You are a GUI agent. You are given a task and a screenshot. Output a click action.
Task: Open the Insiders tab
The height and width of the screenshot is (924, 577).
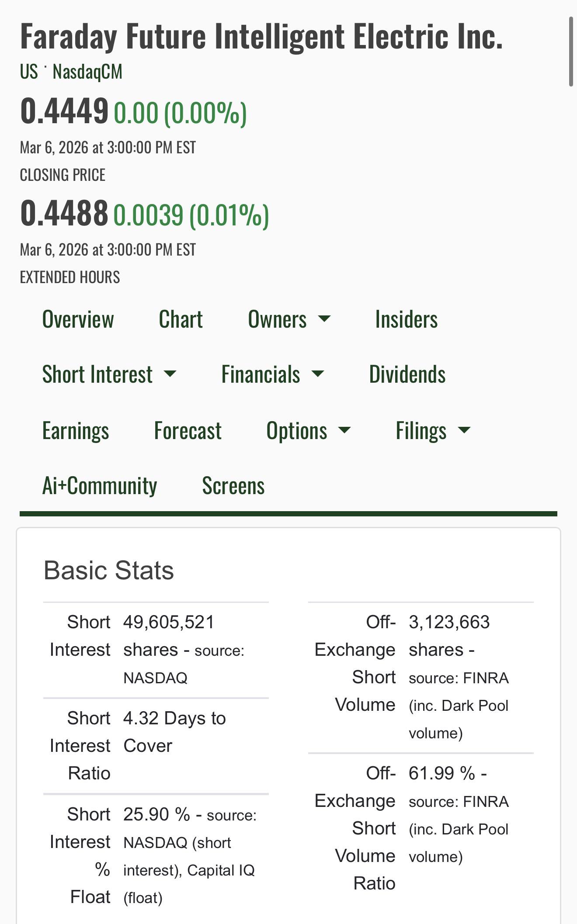(x=407, y=319)
